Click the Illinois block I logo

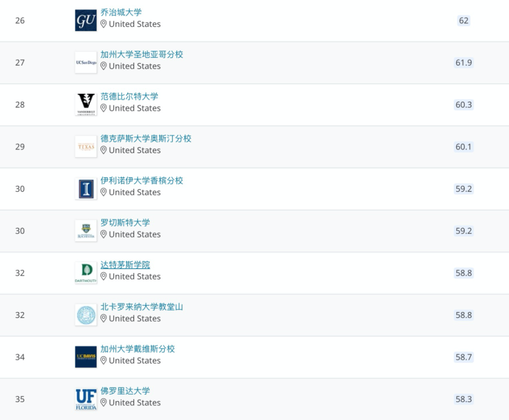(x=86, y=188)
